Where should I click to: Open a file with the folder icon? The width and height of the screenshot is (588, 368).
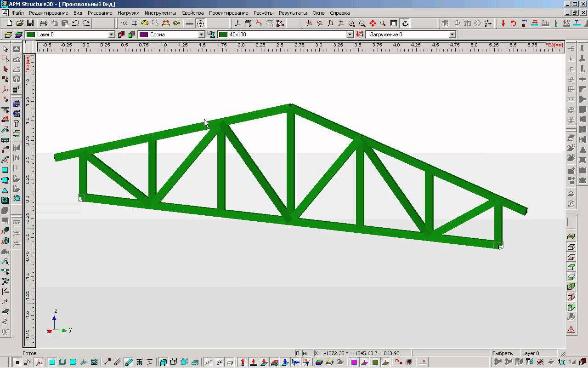tap(20, 23)
